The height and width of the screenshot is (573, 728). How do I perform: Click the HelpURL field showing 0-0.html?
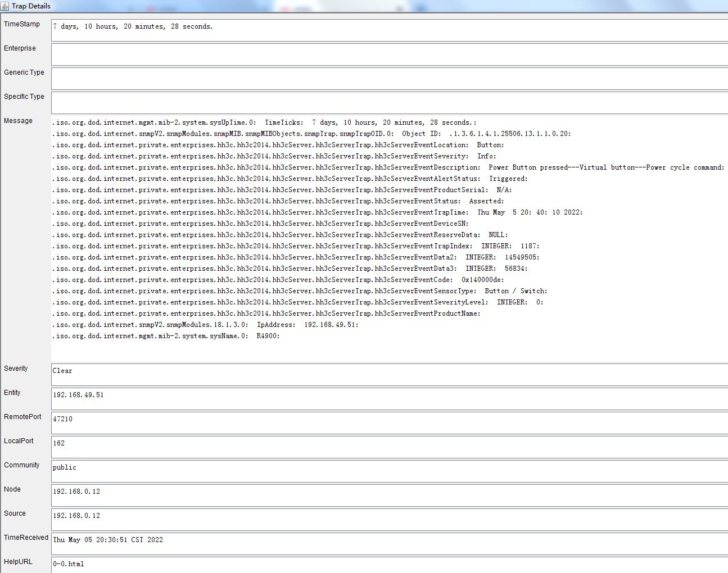[x=390, y=565]
